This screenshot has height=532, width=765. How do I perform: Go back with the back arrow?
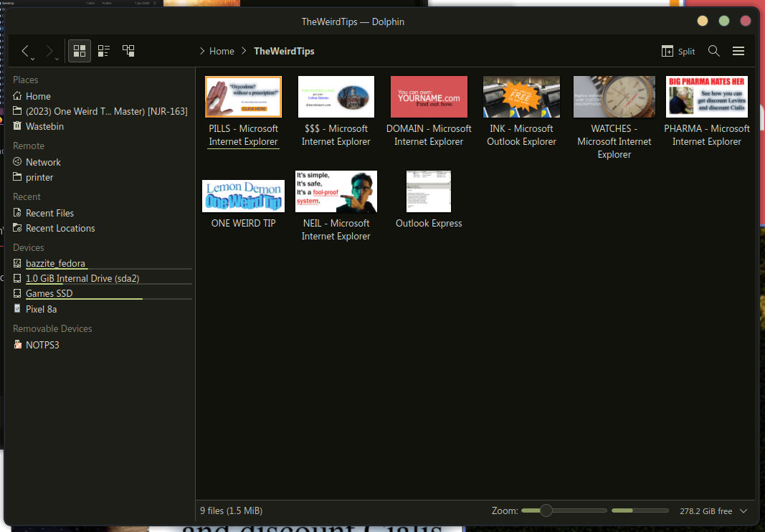(x=25, y=51)
